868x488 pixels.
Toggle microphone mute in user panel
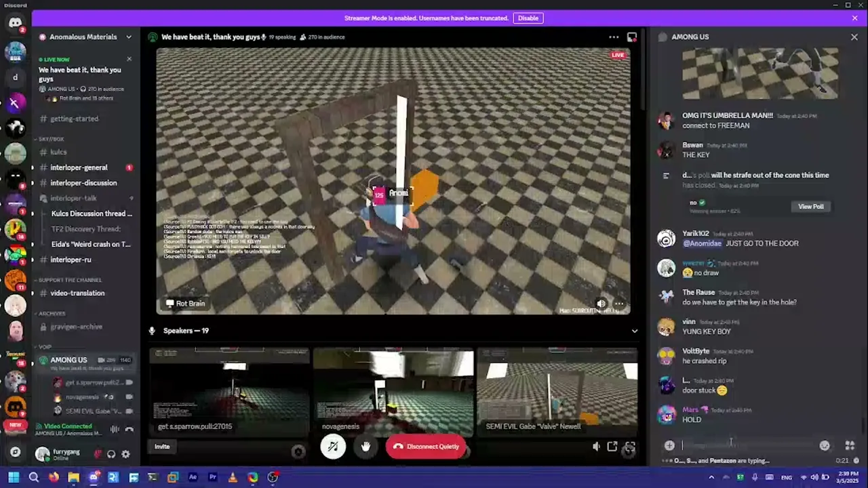point(98,454)
